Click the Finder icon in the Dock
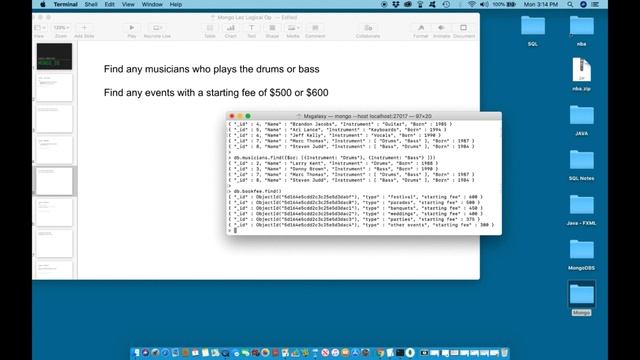The width and height of the screenshot is (640, 360). click(x=136, y=353)
